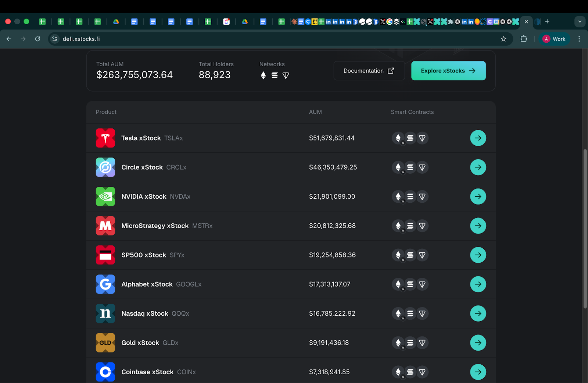Click Solana contract icon in Alphabet row
The height and width of the screenshot is (383, 588).
tap(410, 284)
